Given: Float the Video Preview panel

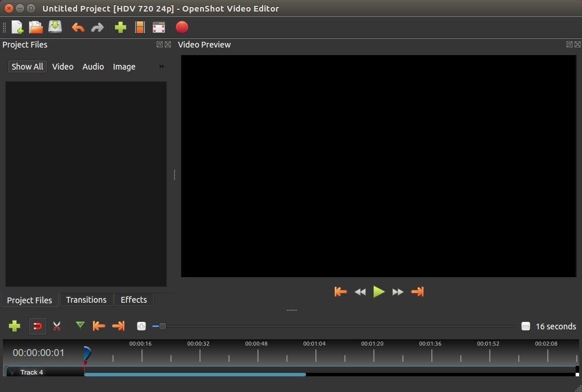Looking at the screenshot, I should tap(569, 45).
